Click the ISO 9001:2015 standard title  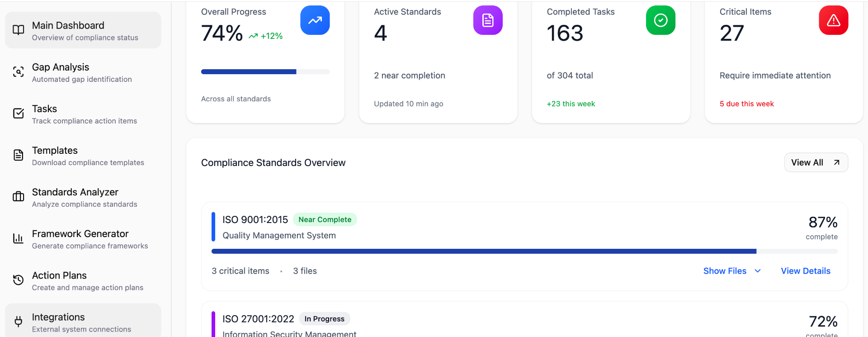(255, 219)
